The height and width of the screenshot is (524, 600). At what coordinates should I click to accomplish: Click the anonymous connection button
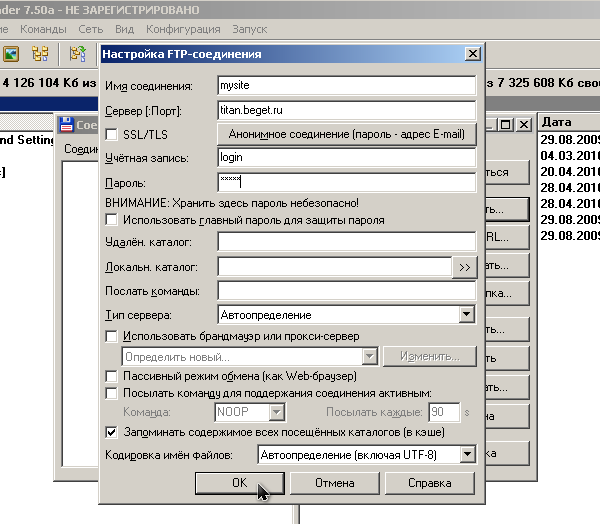[x=346, y=133]
